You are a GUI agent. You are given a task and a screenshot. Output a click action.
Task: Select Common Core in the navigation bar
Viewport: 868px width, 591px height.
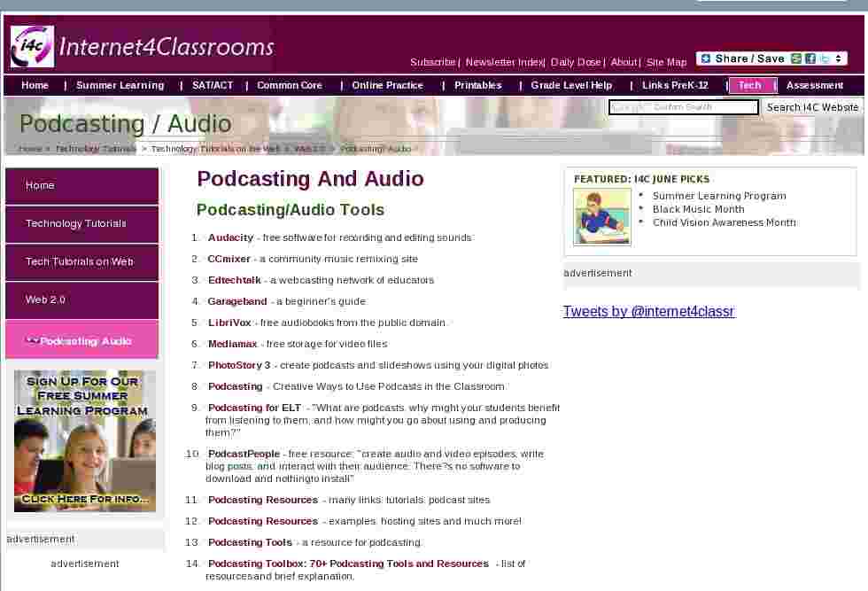(290, 85)
